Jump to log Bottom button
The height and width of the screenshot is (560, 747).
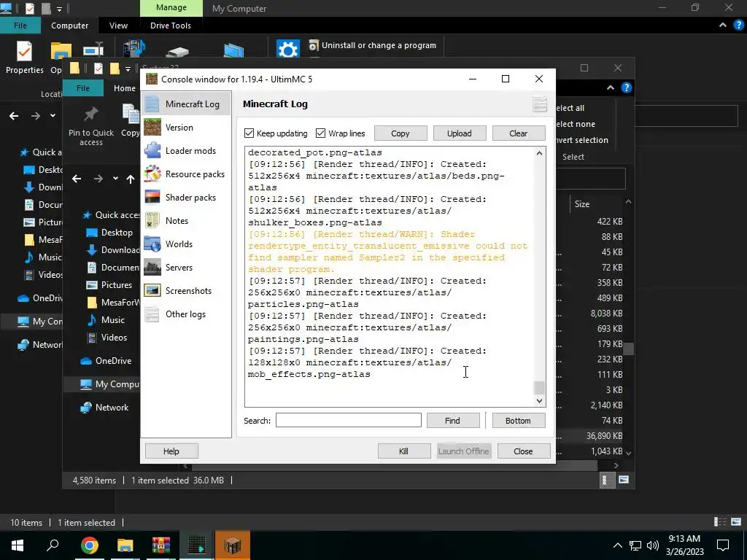(519, 421)
